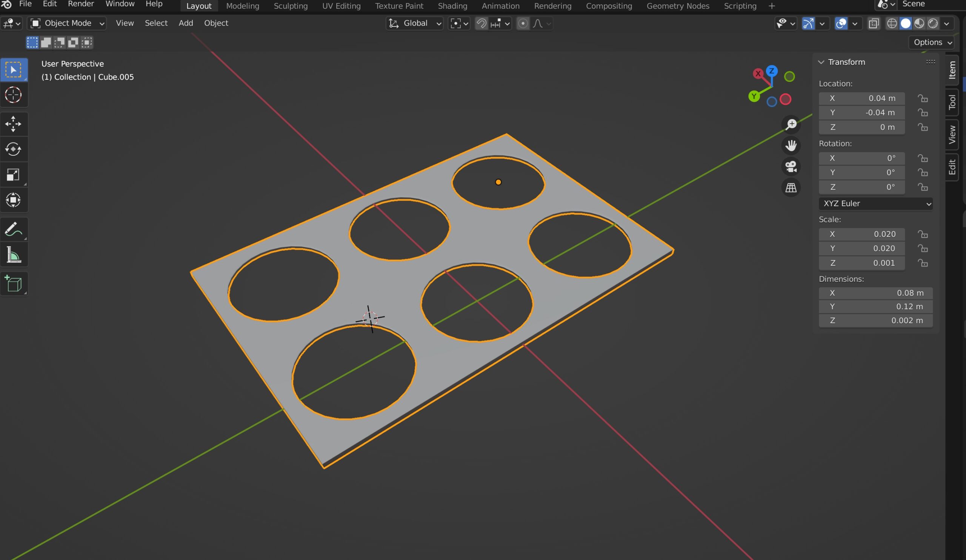Open the File menu
This screenshot has width=966, height=560.
(x=25, y=4)
